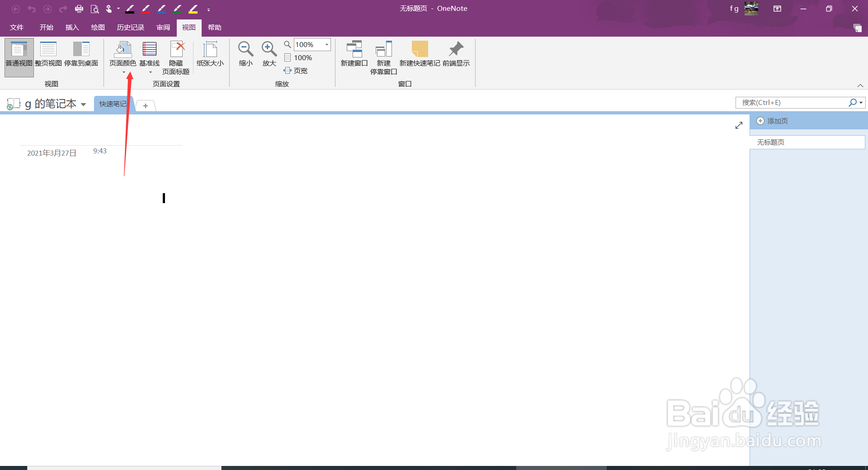Toggle Always on Top (前端显示) pin
Screen dimensions: 868x470
(456, 54)
